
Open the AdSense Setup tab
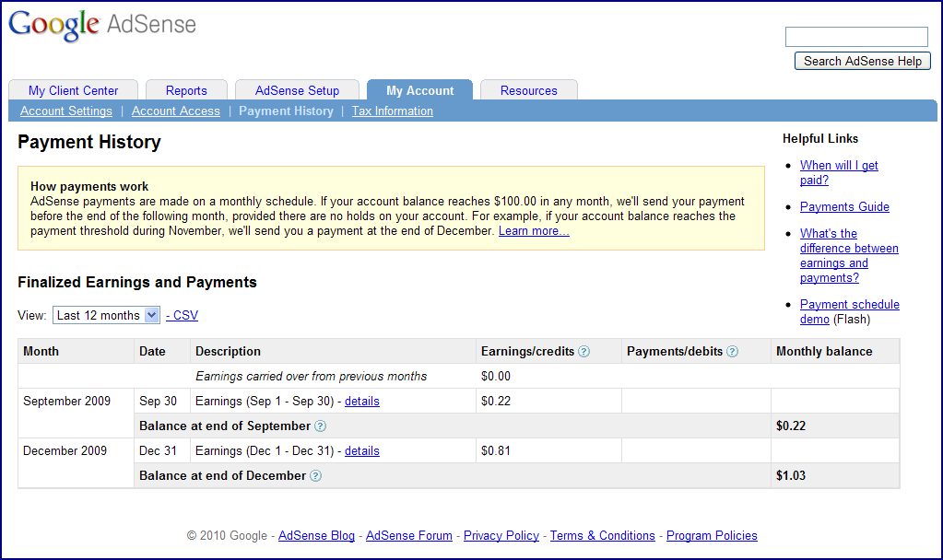[297, 90]
